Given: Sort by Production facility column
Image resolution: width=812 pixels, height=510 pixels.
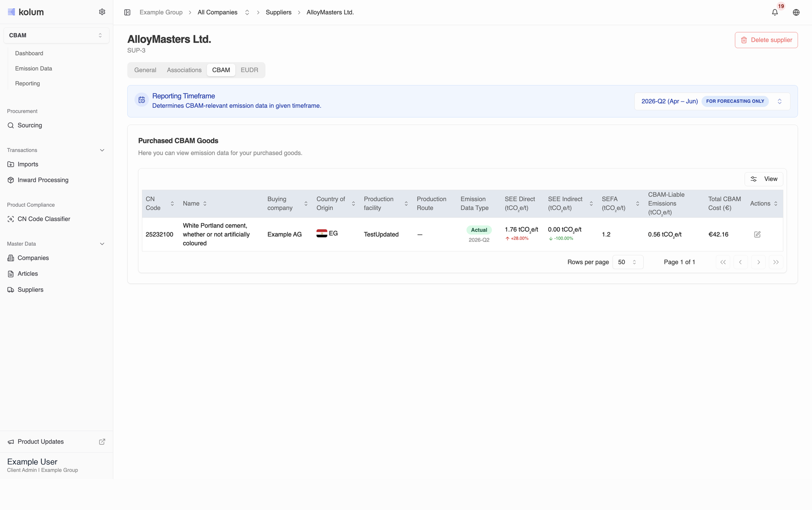Looking at the screenshot, I should click(x=406, y=203).
